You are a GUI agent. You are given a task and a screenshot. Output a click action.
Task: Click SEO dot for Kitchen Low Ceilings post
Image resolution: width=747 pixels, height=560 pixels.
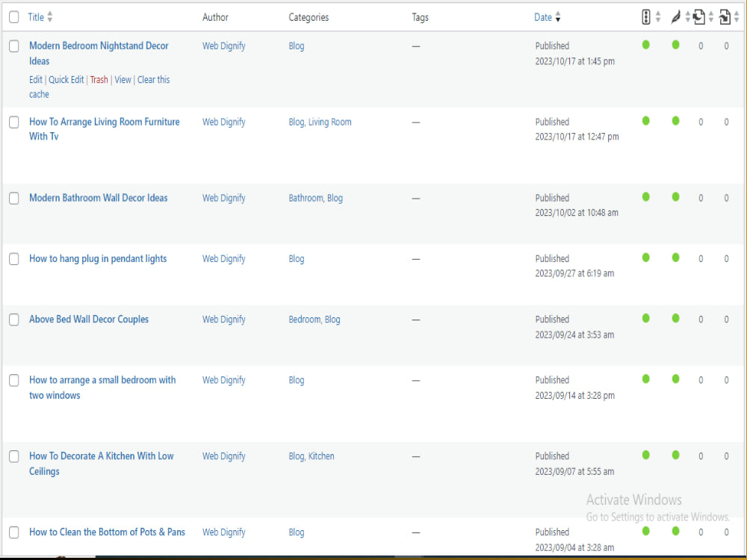coord(645,455)
